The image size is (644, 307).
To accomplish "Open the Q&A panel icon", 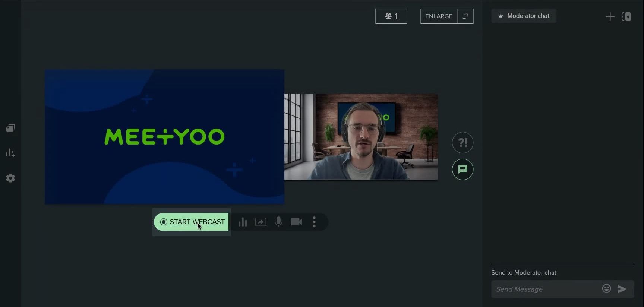I will [x=463, y=143].
